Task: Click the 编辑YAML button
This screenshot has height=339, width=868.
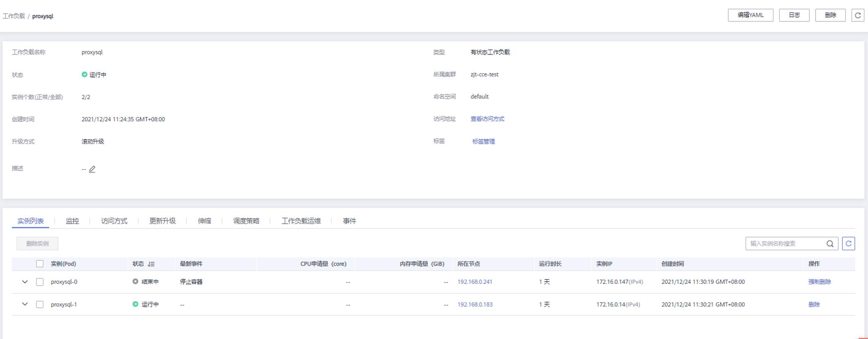Action: [x=750, y=15]
